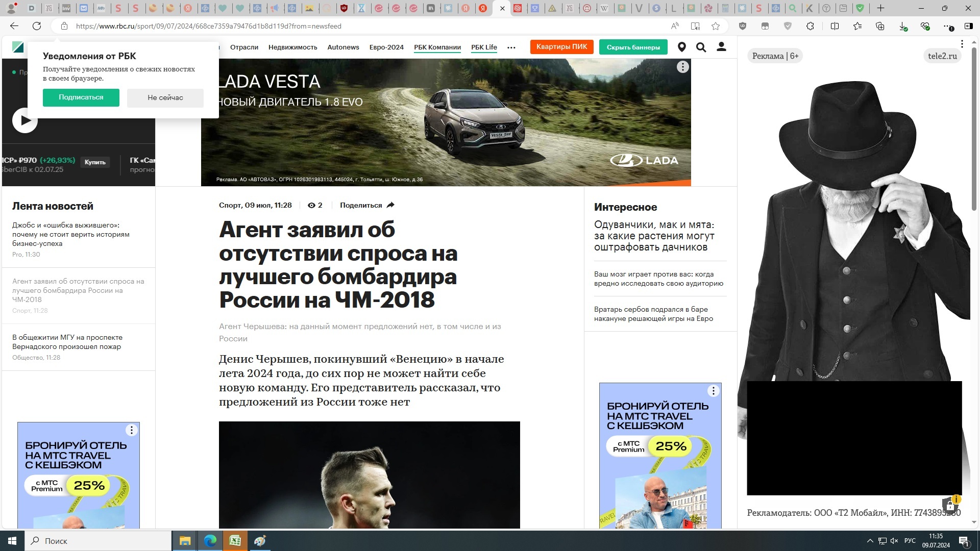Viewport: 980px width, 551px height.
Task: Toggle split screen view icon
Action: 835,26
